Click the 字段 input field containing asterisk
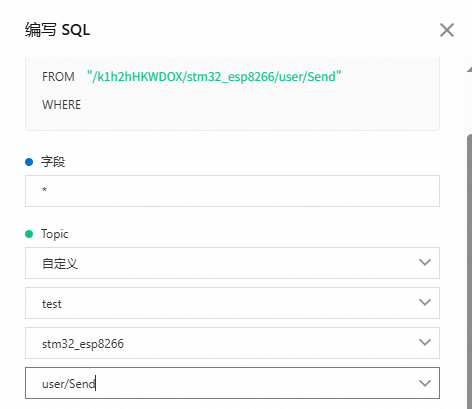The width and height of the screenshot is (472, 409). pos(232,191)
